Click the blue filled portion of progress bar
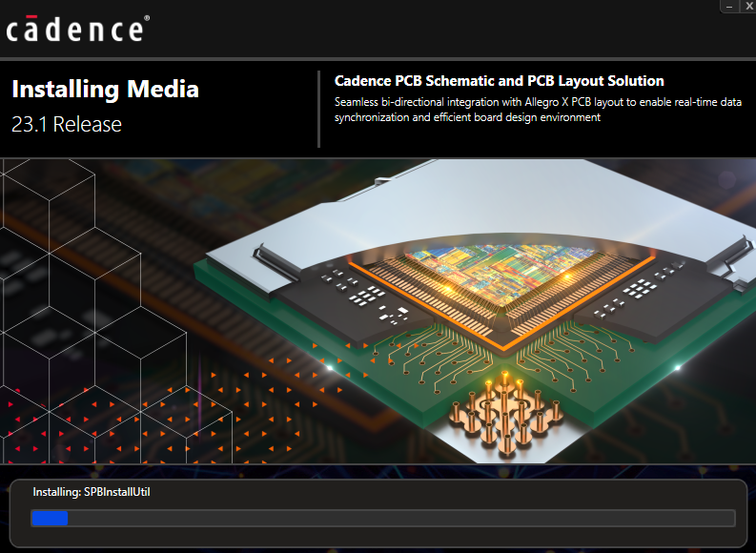This screenshot has width=756, height=553. click(49, 518)
